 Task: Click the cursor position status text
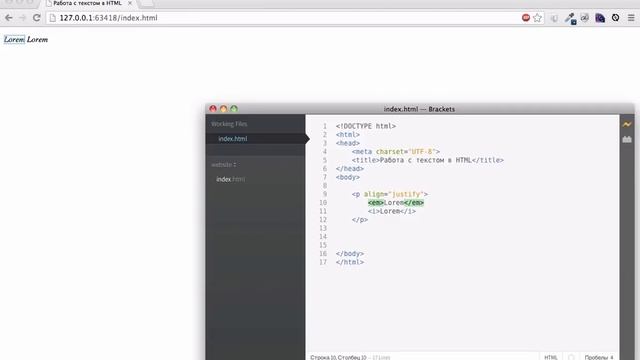338,357
